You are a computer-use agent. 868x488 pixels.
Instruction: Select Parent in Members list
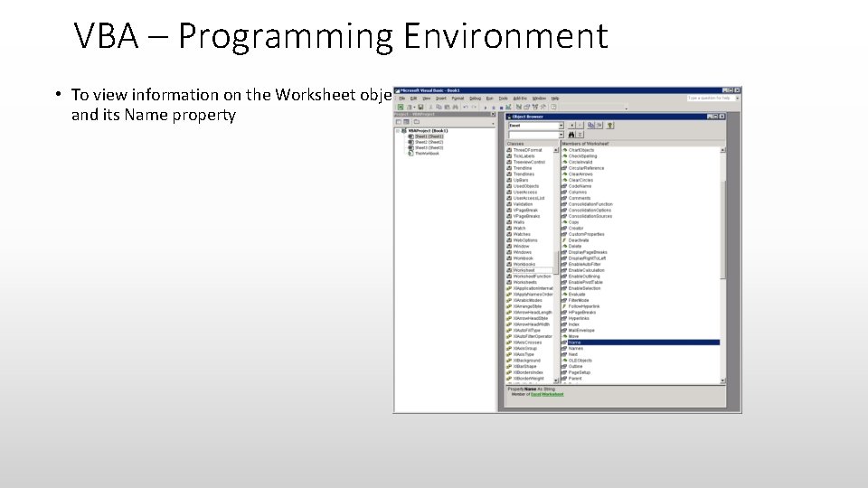point(575,379)
